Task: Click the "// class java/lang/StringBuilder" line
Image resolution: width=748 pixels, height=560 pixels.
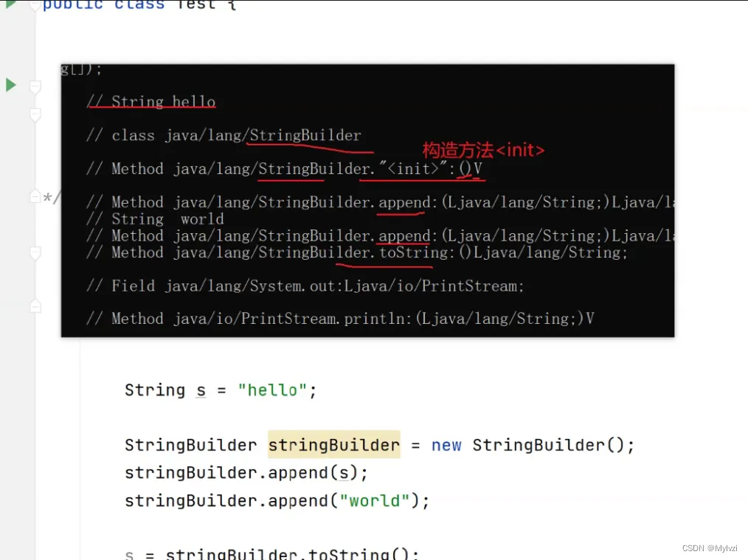Action: 224,136
